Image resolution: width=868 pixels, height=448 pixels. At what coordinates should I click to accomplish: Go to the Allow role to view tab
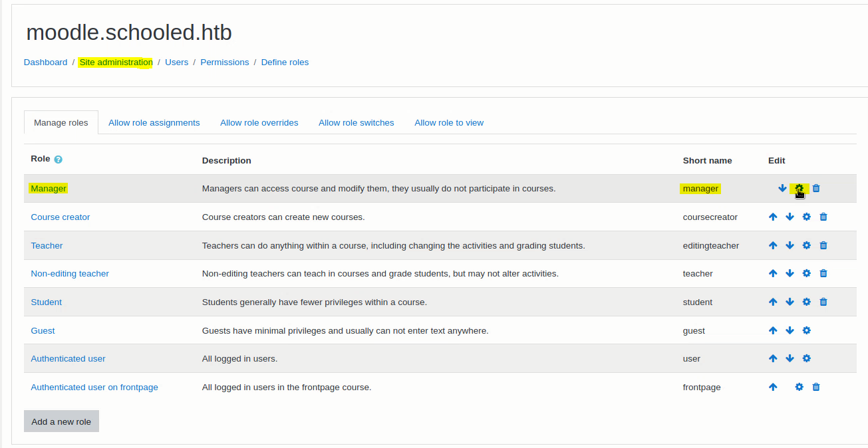[449, 123]
